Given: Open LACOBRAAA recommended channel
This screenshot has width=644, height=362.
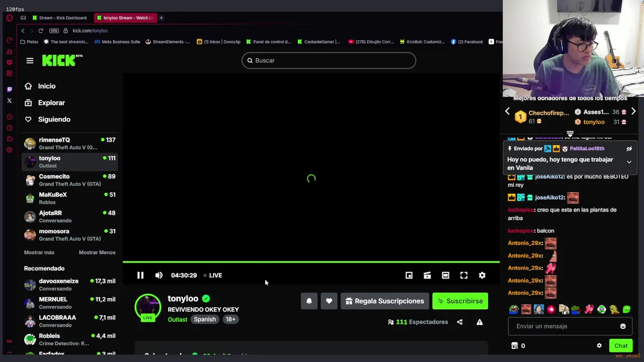Looking at the screenshot, I should [x=70, y=321].
